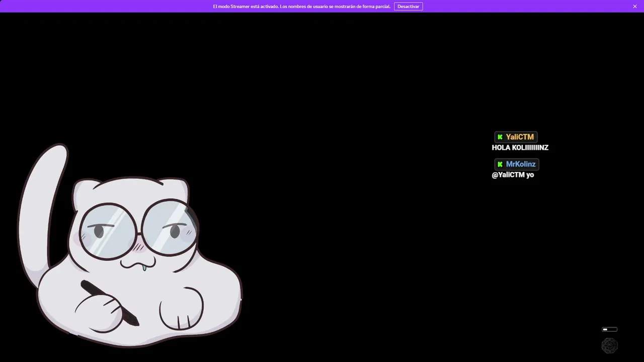The image size is (644, 362).
Task: Click the white cat with glasses illustration
Action: click(x=130, y=246)
